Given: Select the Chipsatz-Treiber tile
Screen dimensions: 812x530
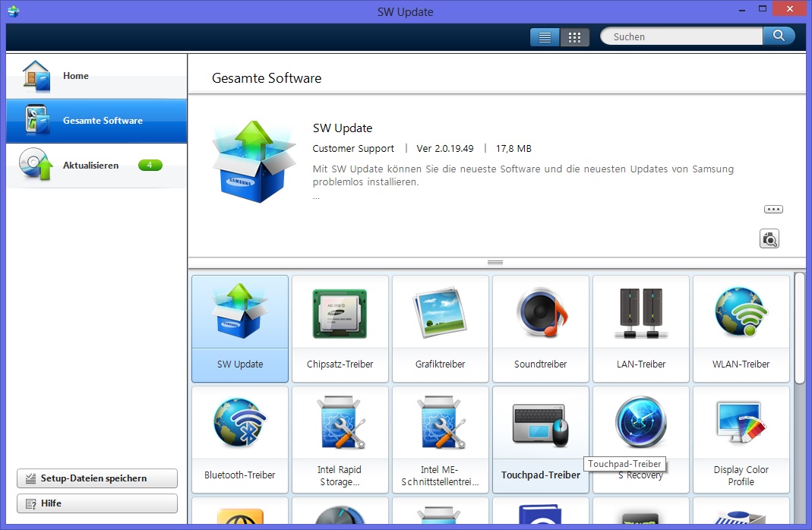Looking at the screenshot, I should click(340, 329).
